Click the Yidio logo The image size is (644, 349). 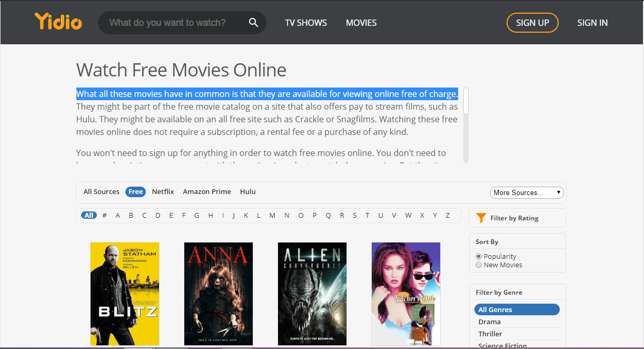pyautogui.click(x=58, y=22)
